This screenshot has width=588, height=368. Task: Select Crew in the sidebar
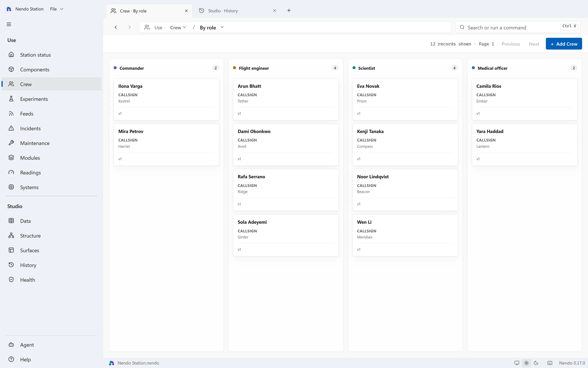(x=51, y=84)
